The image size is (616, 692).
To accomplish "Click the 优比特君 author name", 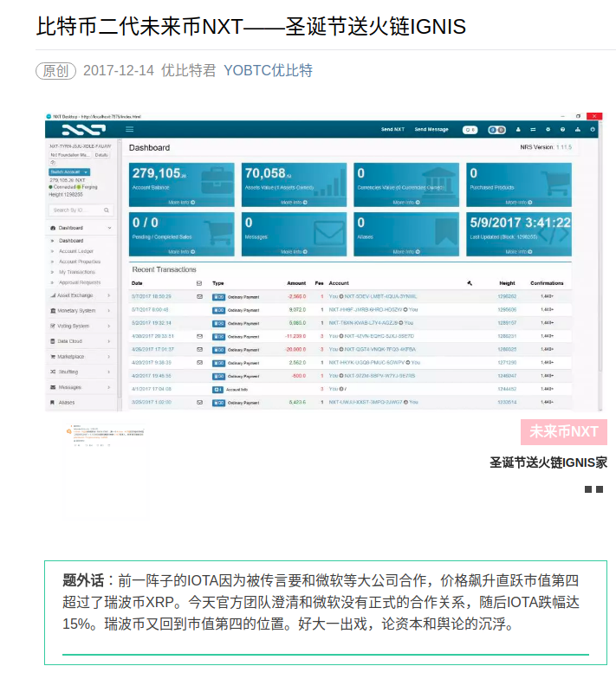I will point(189,70).
